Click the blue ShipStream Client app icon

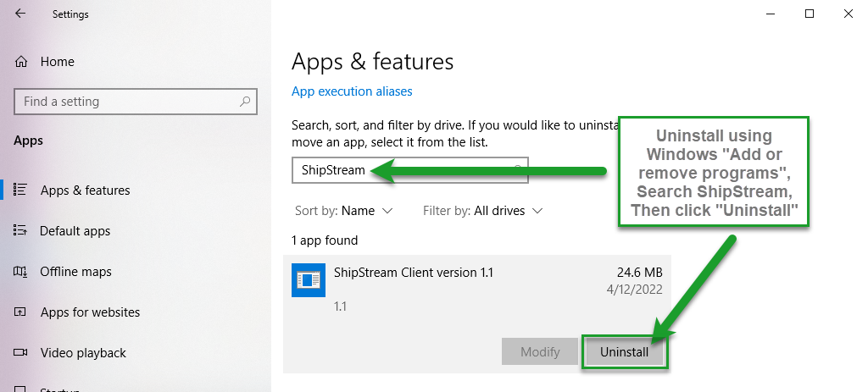click(x=307, y=280)
